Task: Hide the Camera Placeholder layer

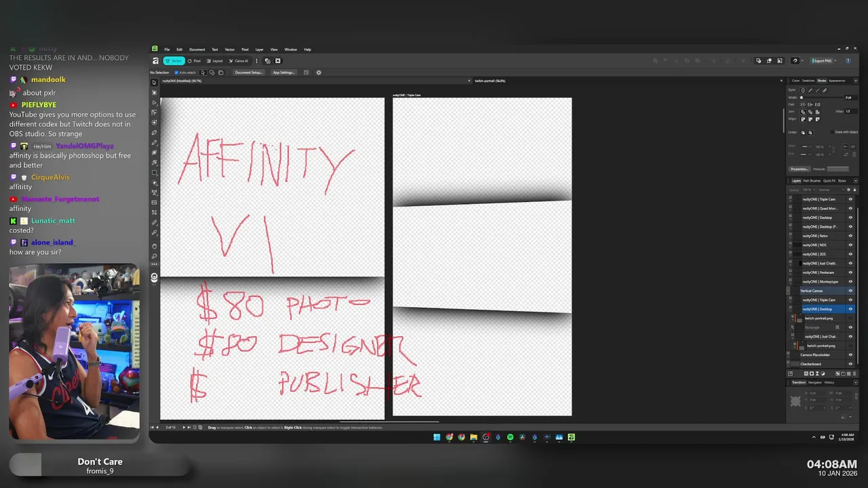Action: [850, 354]
